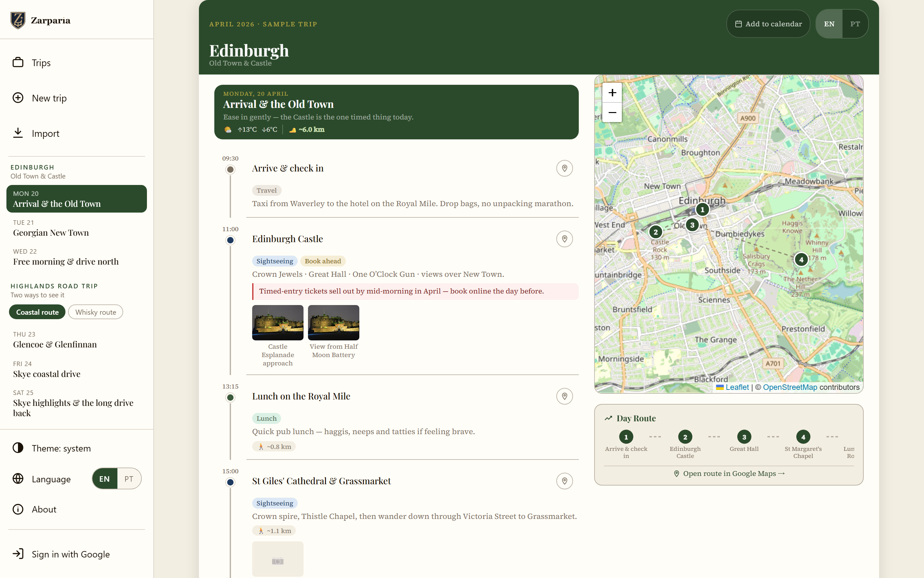
Task: Open the New trip menu item
Action: 76,98
